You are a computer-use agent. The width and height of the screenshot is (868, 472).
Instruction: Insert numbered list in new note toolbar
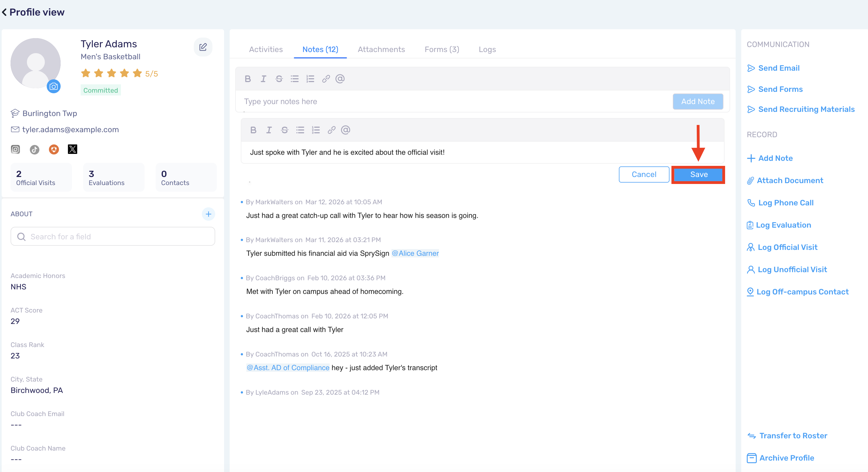tap(310, 78)
